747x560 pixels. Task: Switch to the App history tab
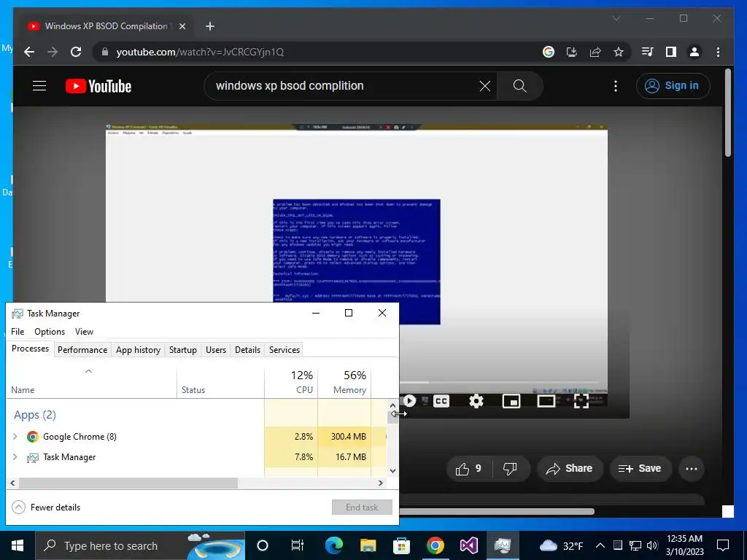point(138,349)
